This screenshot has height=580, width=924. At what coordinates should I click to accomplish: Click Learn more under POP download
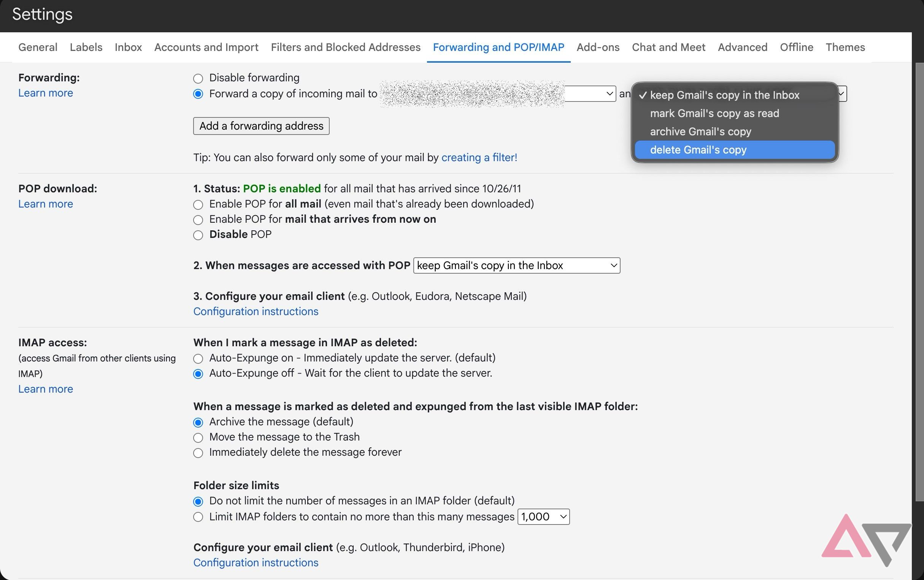click(46, 204)
